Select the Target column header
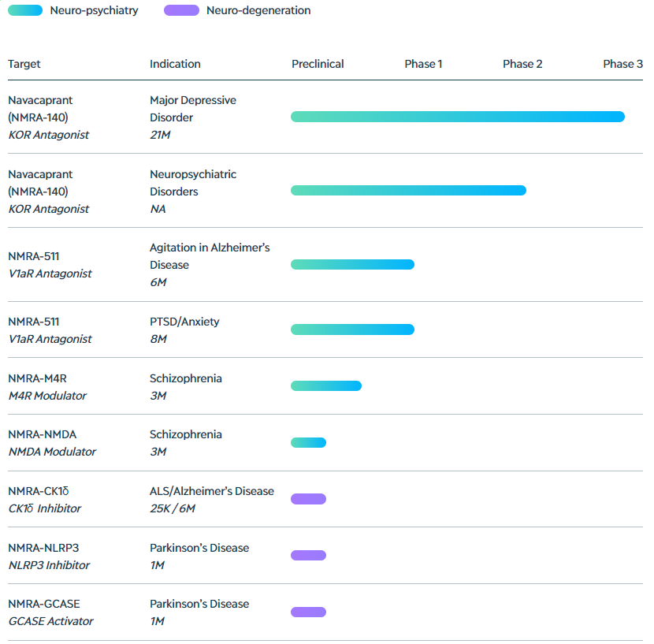The width and height of the screenshot is (654, 644). 24,64
